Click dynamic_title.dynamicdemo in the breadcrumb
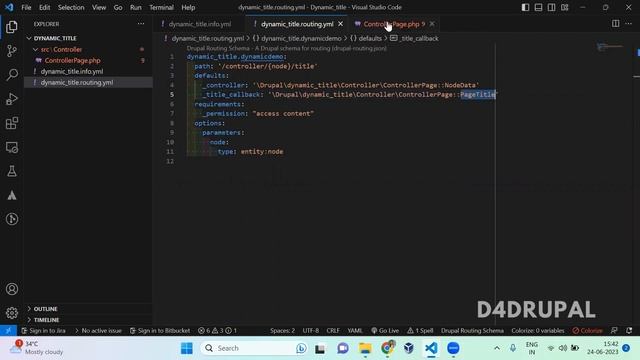 click(301, 38)
